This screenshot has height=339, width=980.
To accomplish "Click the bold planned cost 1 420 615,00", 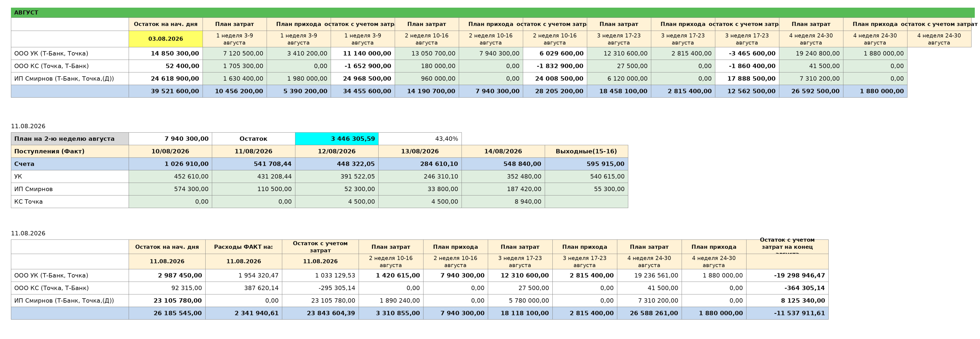I will 391,276.
